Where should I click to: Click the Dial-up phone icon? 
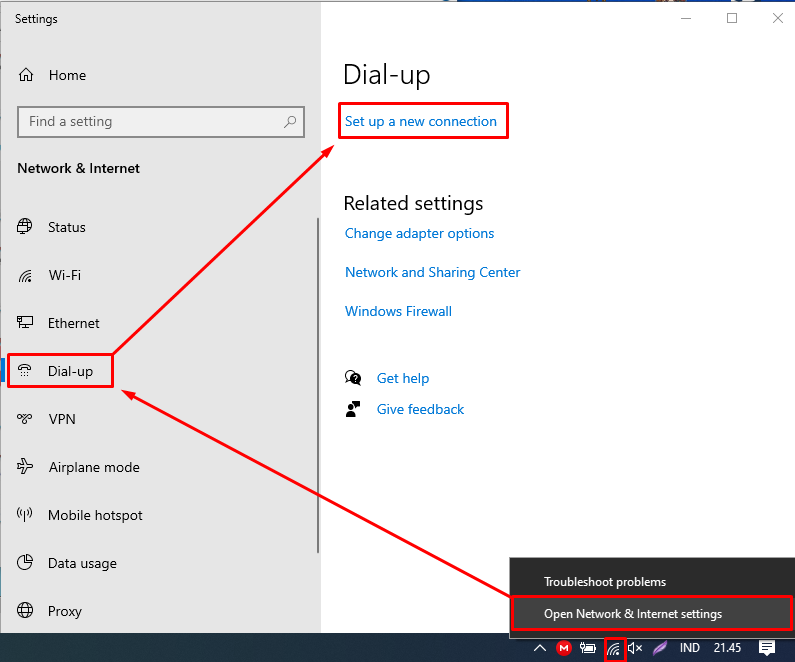[25, 371]
